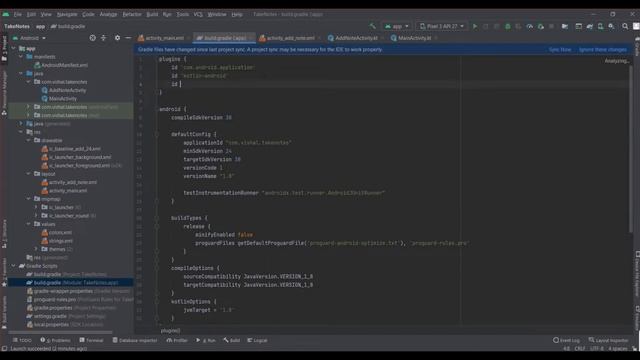This screenshot has height=360, width=640.
Task: Open the Project side tool tab
Action: tap(4, 48)
